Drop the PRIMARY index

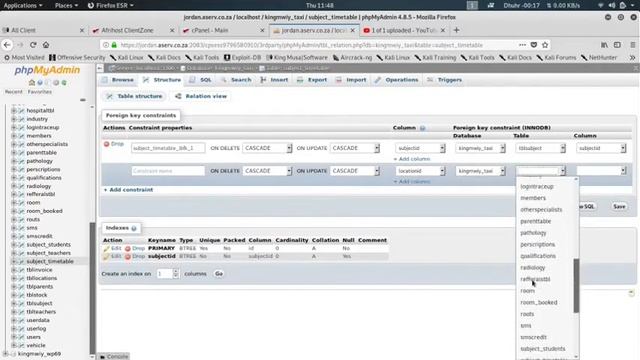[135, 248]
